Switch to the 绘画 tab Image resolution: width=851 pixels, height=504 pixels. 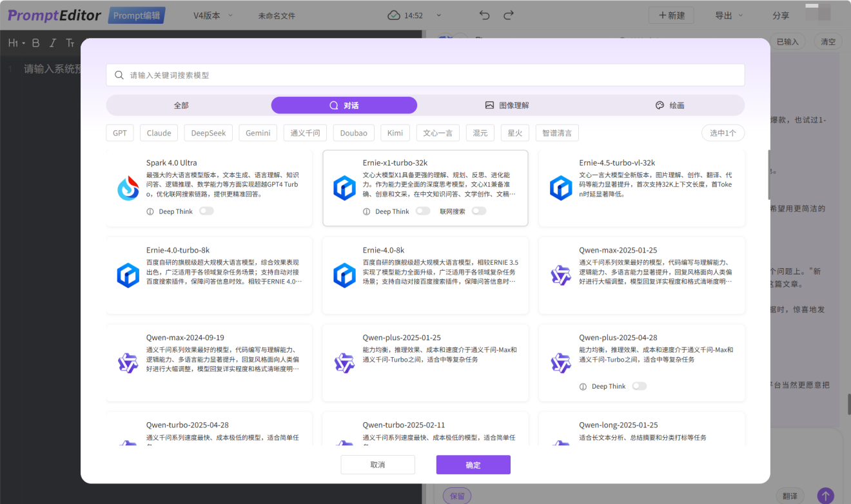point(670,105)
